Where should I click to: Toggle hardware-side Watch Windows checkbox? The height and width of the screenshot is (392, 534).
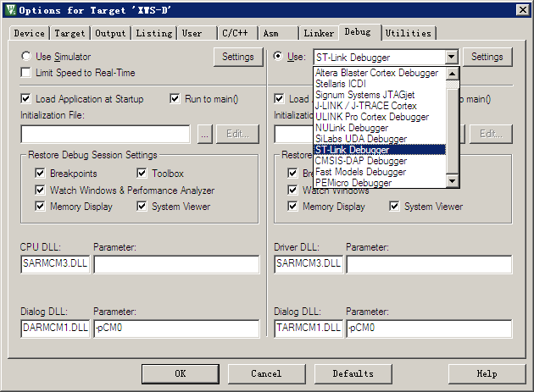pos(292,190)
